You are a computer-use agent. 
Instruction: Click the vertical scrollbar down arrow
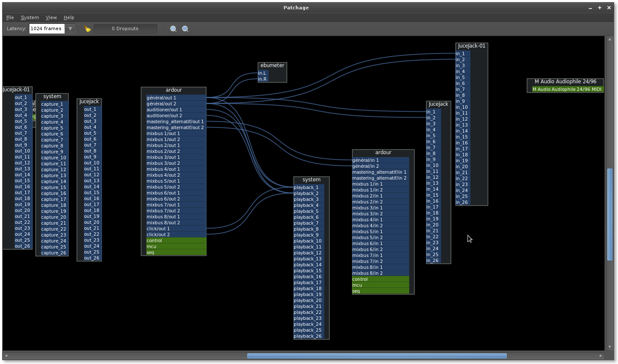(610, 347)
